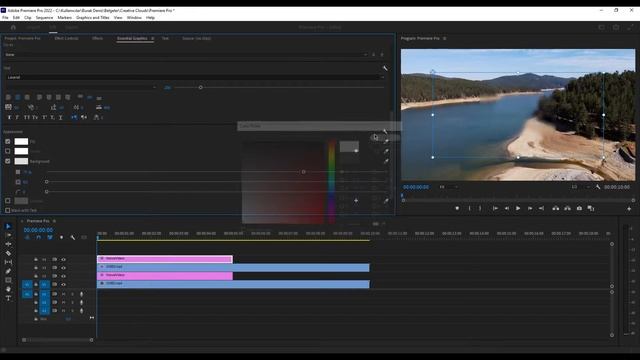
Task: Select the Track Select Forward tool
Action: pos(8,235)
